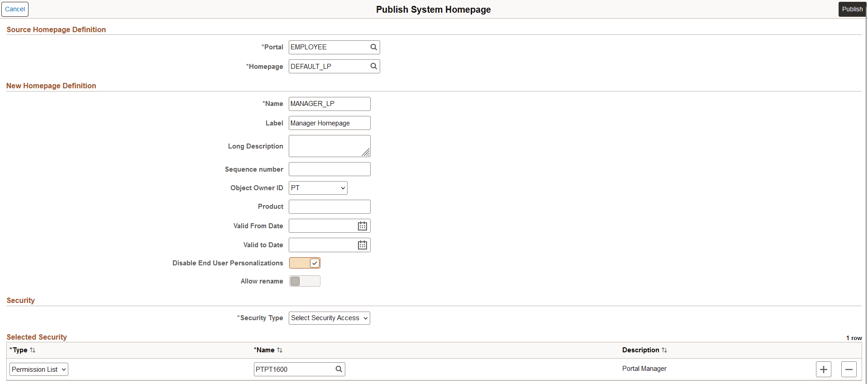Click the 1 row count text
The height and width of the screenshot is (384, 868).
(854, 338)
